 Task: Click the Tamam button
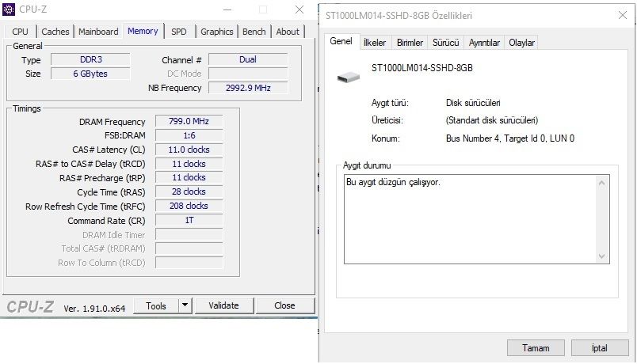click(536, 347)
